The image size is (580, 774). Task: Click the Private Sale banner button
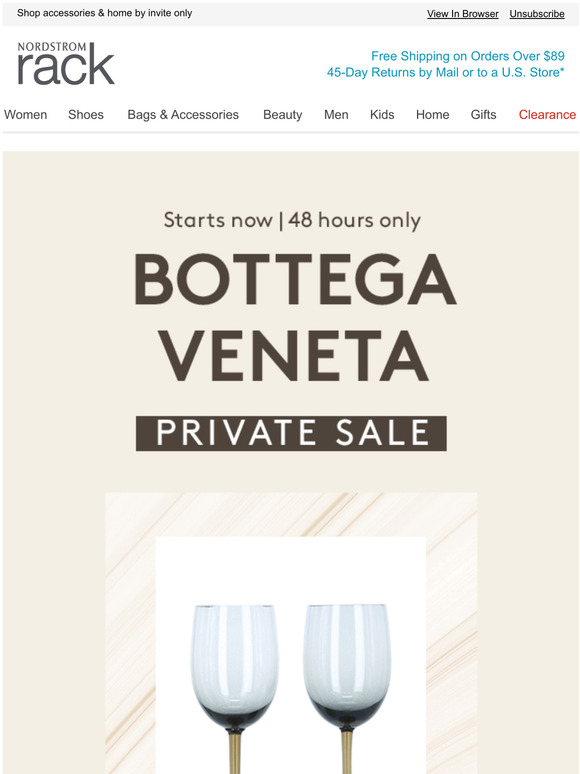(x=291, y=433)
